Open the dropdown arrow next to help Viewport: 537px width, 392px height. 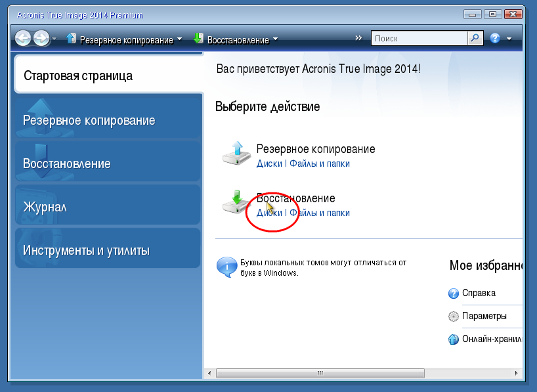[x=509, y=39]
